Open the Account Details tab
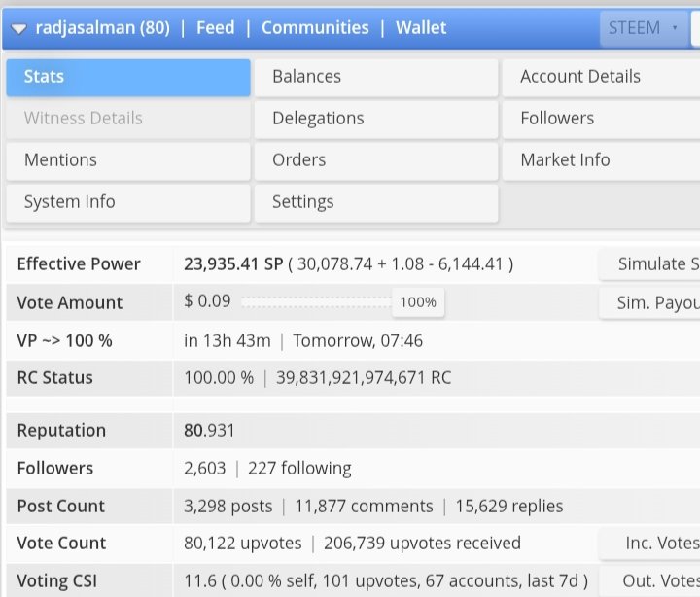Screen dimensions: 700x597 click(601, 77)
